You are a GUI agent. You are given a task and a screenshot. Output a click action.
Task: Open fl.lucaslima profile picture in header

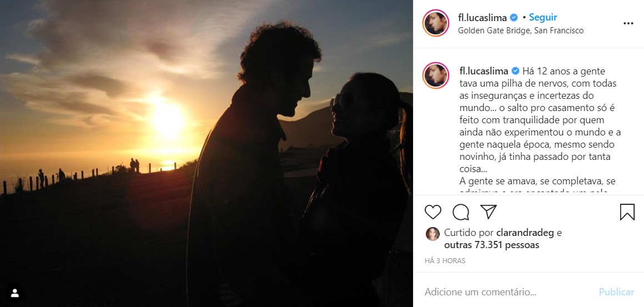point(436,23)
